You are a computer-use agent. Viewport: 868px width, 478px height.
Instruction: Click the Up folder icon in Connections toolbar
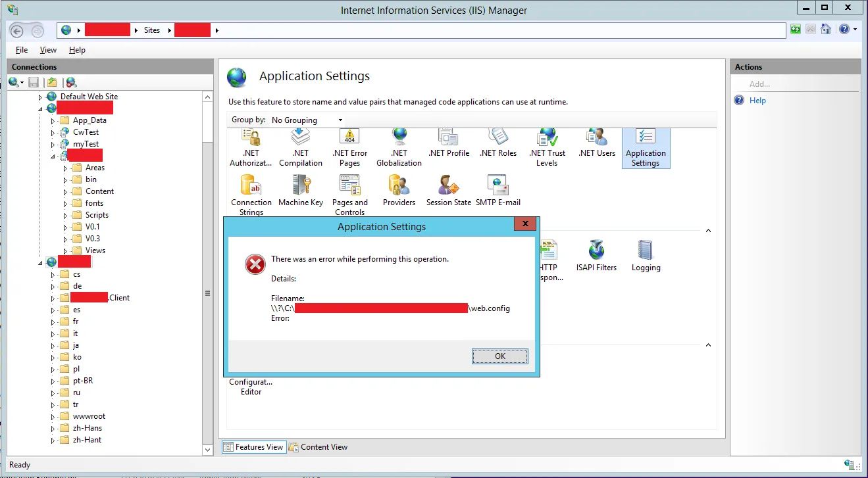52,82
